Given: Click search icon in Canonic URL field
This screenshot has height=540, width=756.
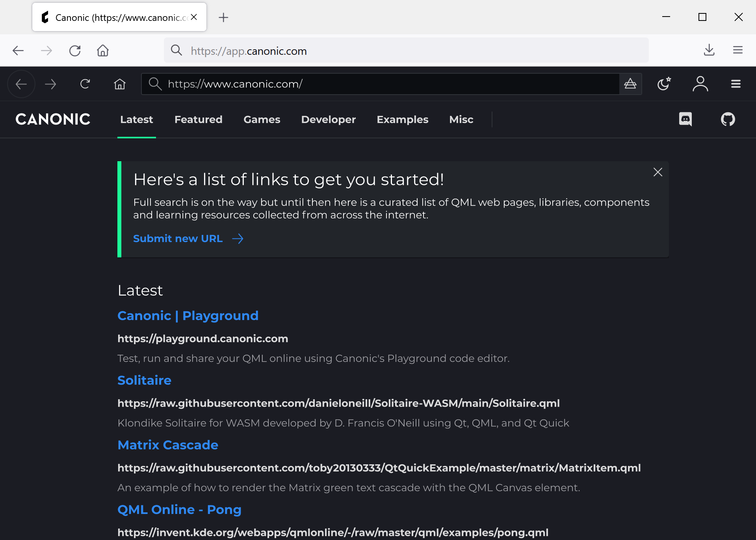Looking at the screenshot, I should [155, 84].
